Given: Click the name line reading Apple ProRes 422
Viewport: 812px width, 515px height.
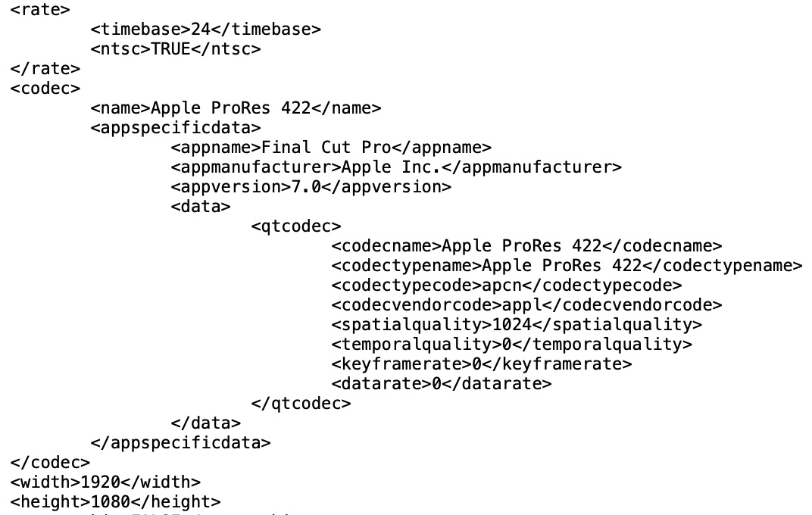Looking at the screenshot, I should tap(236, 108).
